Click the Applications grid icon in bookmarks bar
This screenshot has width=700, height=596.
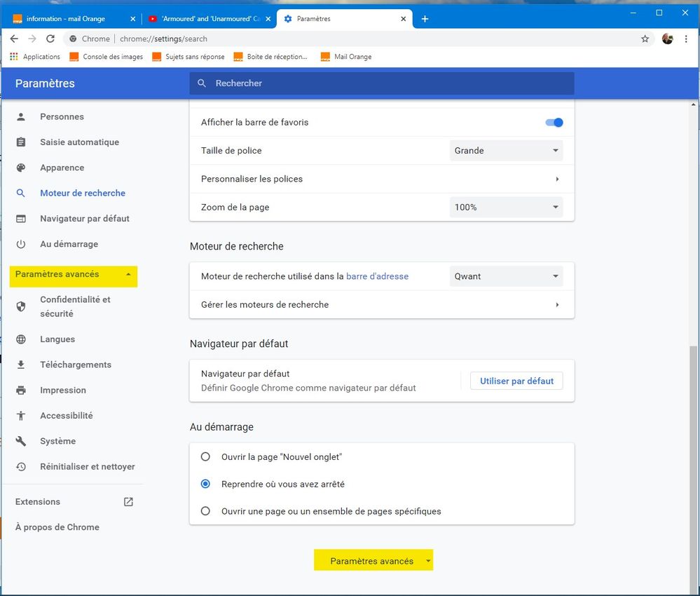coord(14,57)
